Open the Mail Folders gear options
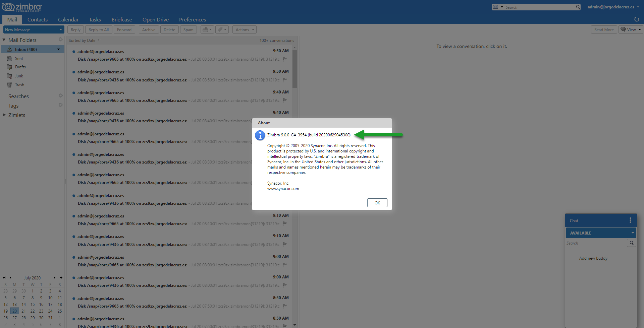 point(61,40)
